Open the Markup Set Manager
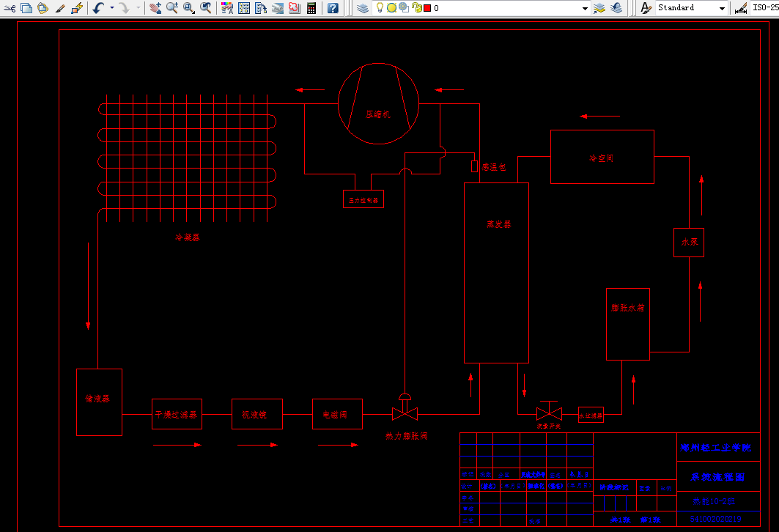 click(295, 8)
